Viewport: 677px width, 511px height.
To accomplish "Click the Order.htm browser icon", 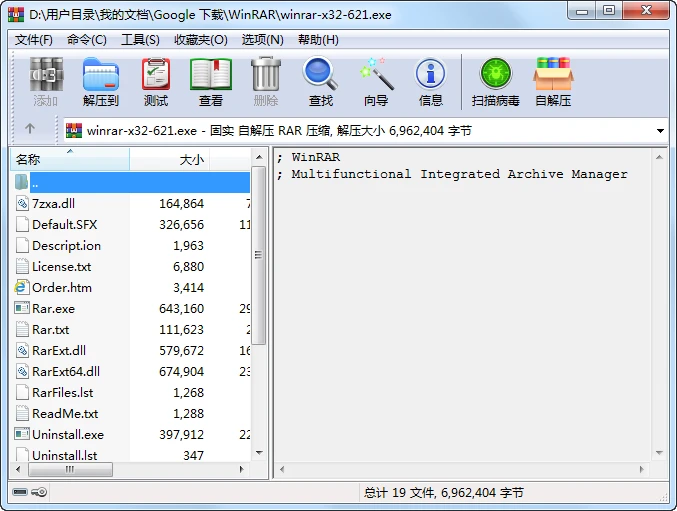I will point(21,287).
